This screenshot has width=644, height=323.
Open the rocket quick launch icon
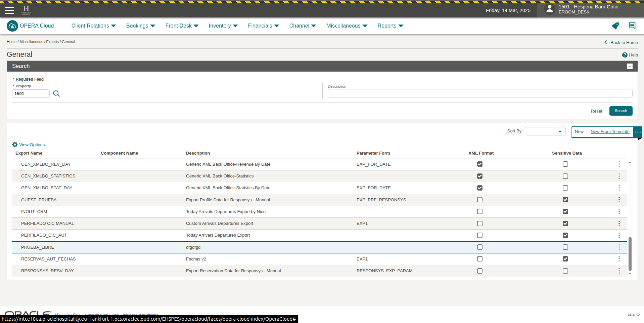point(615,26)
